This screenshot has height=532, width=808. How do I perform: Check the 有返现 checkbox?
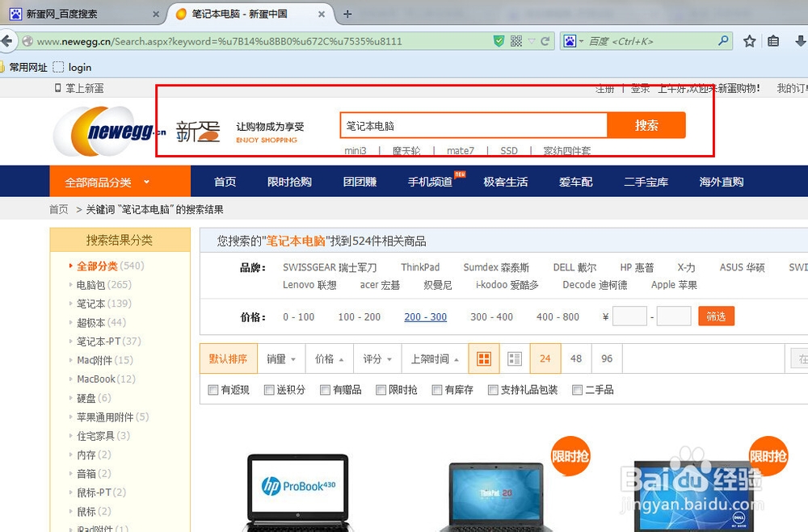[213, 390]
